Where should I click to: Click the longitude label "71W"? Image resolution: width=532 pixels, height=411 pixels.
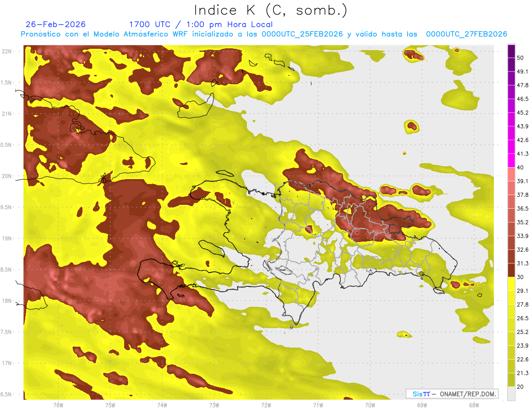[318, 405]
